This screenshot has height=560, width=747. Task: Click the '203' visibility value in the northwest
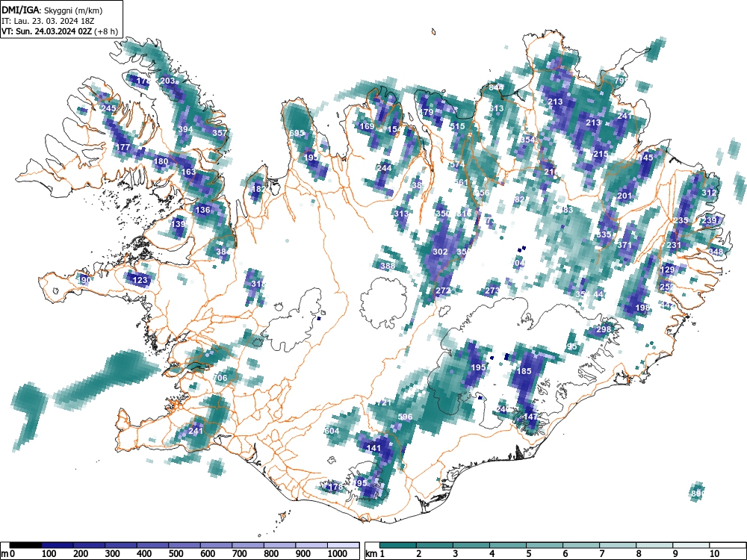pos(167,81)
